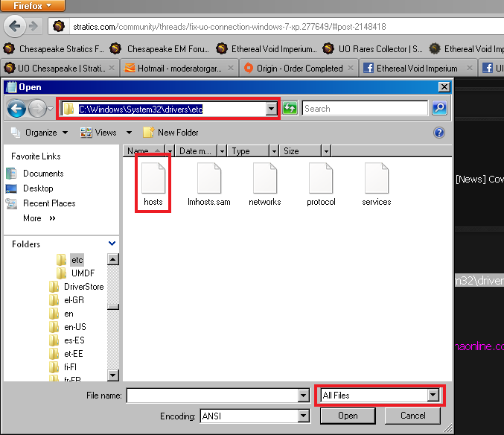Click the Firefox back navigation arrow
This screenshot has width=504, height=435.
tap(14, 26)
